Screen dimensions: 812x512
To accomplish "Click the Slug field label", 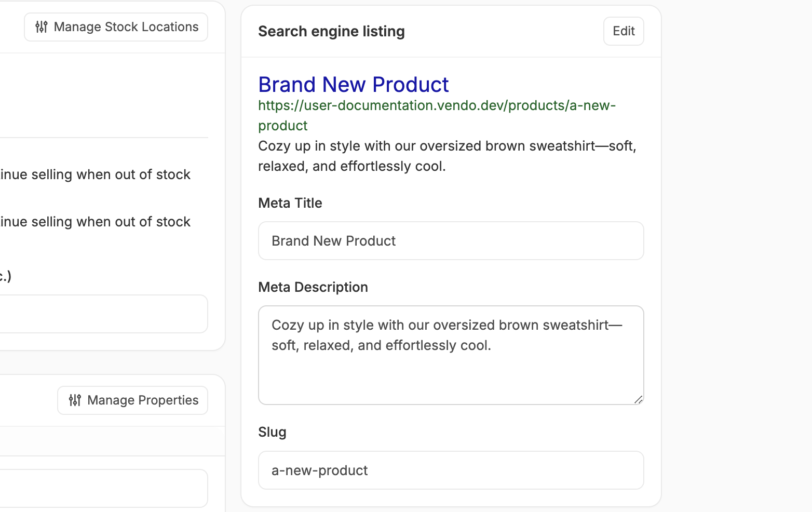I will click(272, 432).
